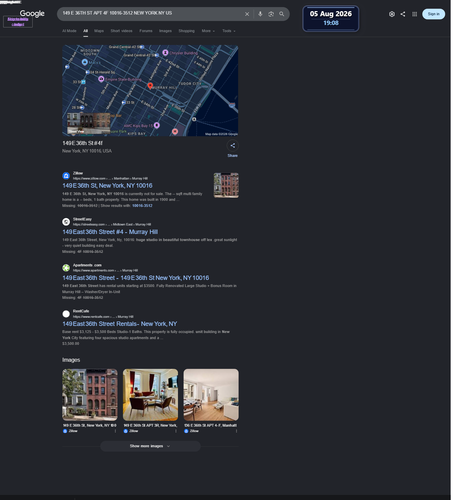Click the StreetEasy favicon in second result
Image resolution: width=456 pixels, height=500 pixels.
click(x=66, y=222)
